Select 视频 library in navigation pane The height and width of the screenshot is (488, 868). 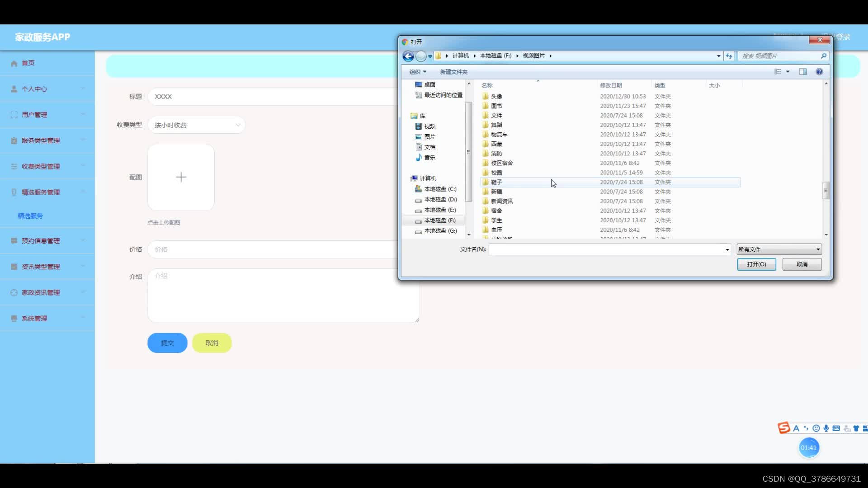[x=425, y=126]
